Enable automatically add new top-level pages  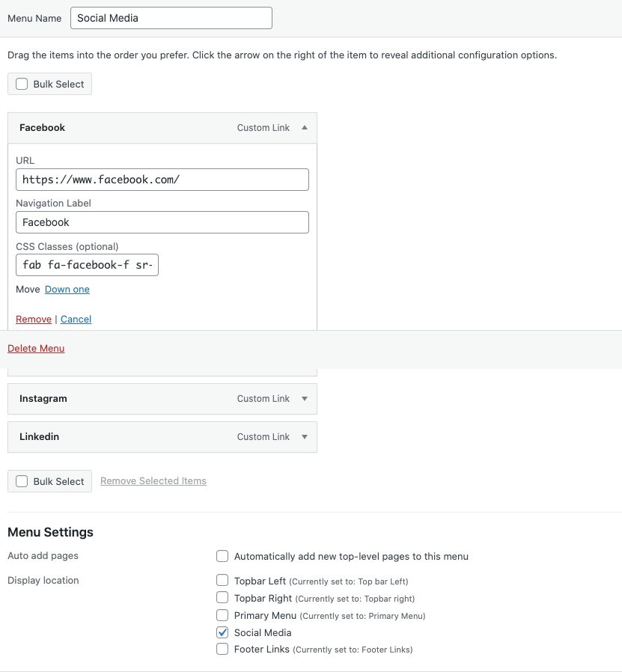[222, 556]
